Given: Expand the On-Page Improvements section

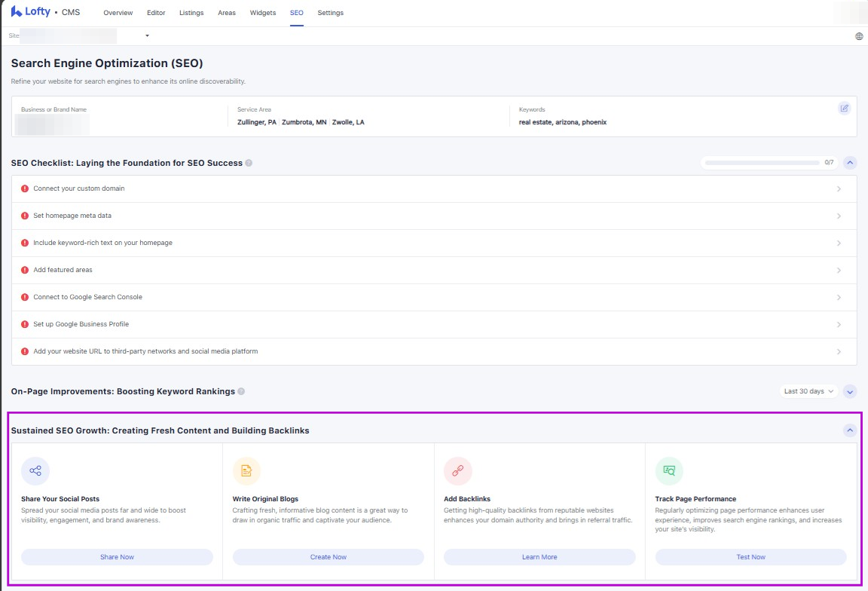Looking at the screenshot, I should (850, 391).
